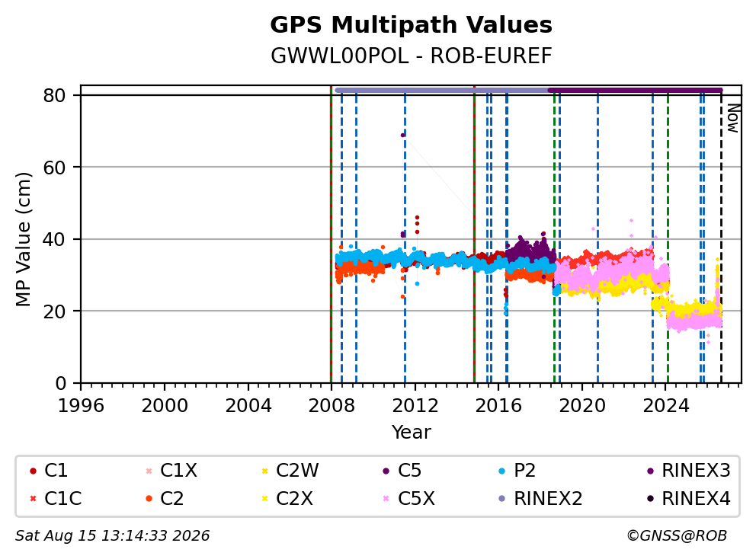Click the purple C5 legend marker

386,471
